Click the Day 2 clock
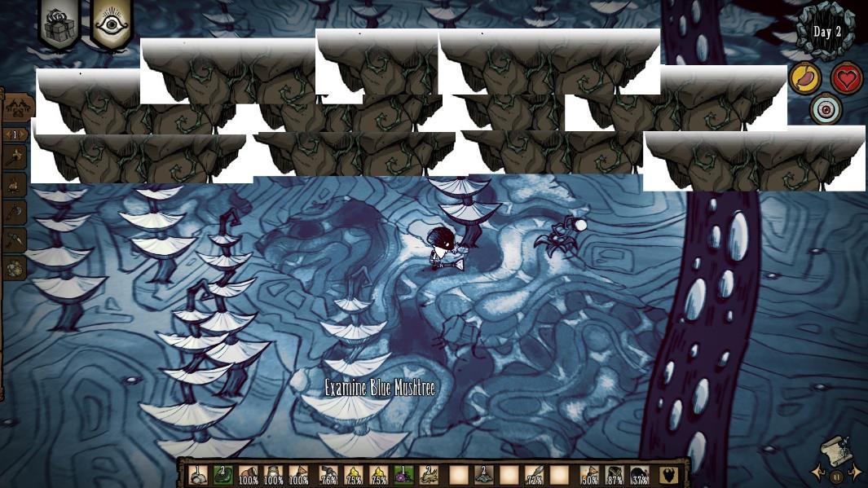 [826, 32]
